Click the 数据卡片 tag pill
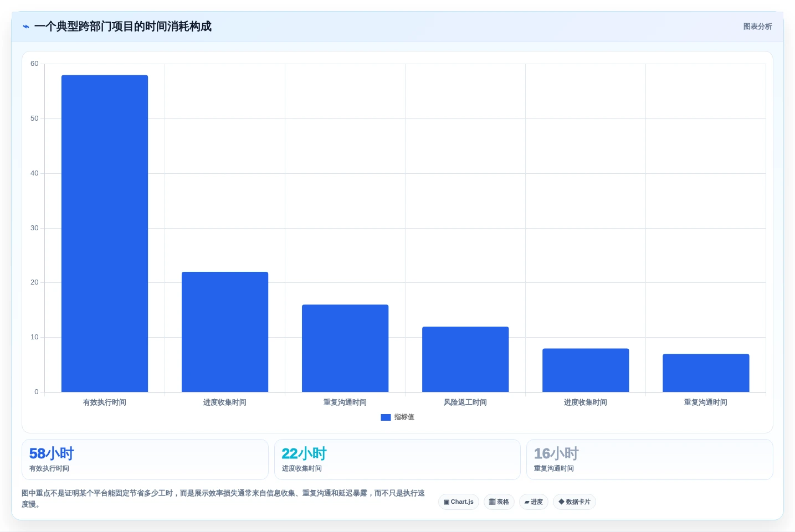This screenshot has height=532, width=795. coord(575,502)
